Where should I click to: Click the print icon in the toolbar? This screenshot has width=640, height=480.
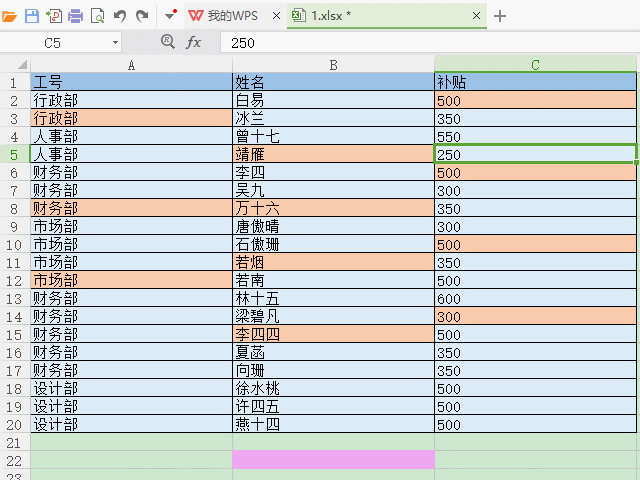pyautogui.click(x=75, y=16)
